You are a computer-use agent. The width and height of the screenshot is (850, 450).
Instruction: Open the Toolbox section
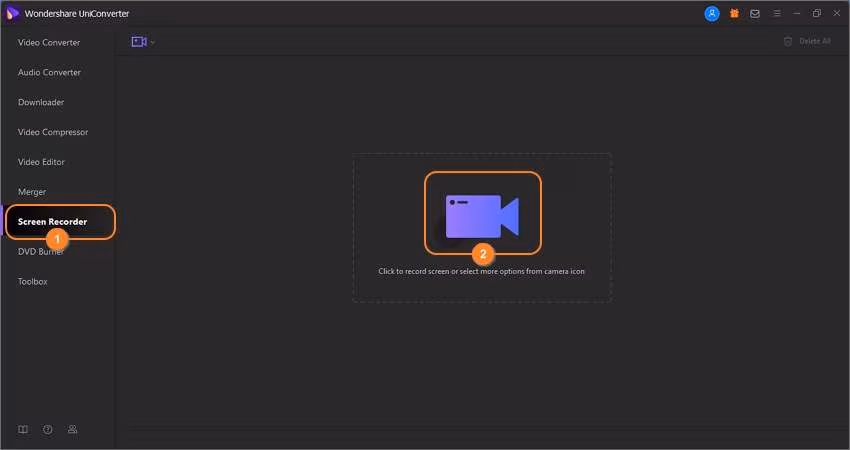coord(33,281)
